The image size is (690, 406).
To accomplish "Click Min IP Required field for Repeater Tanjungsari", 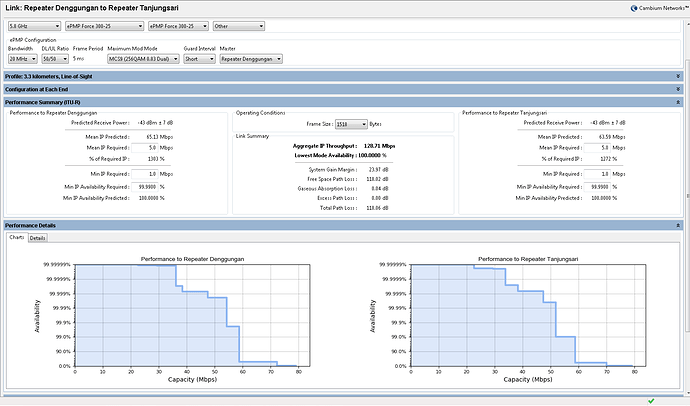I will point(598,174).
